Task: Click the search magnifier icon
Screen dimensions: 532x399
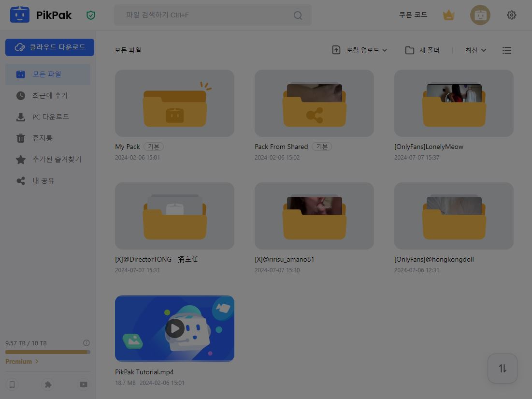Action: (298, 15)
